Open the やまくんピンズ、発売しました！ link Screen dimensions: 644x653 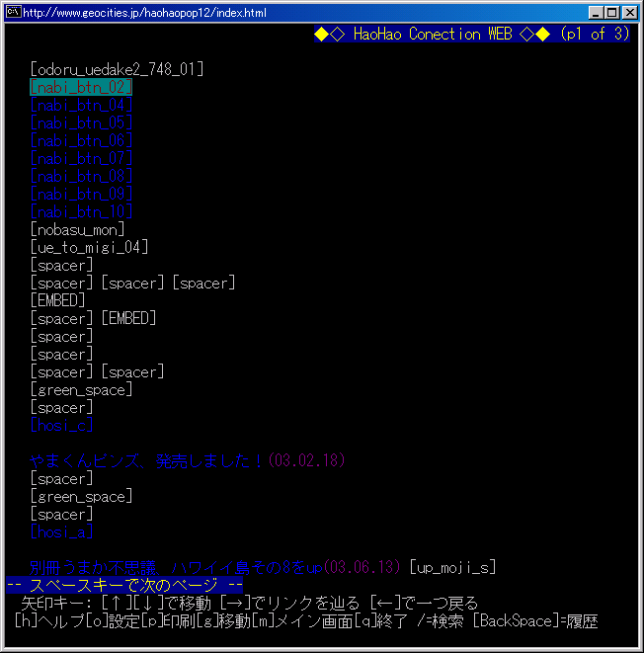click(x=147, y=460)
